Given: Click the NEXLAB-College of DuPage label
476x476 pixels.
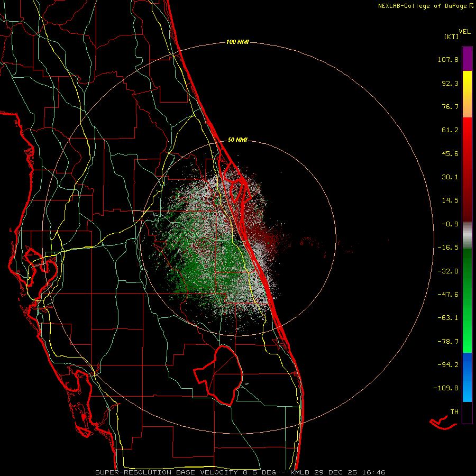Looking at the screenshot, I should (x=422, y=6).
